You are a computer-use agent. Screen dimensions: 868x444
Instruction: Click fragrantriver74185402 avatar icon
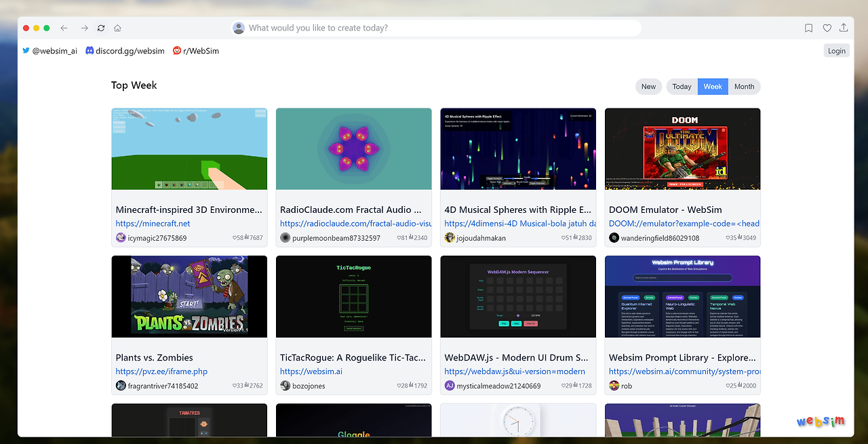121,385
